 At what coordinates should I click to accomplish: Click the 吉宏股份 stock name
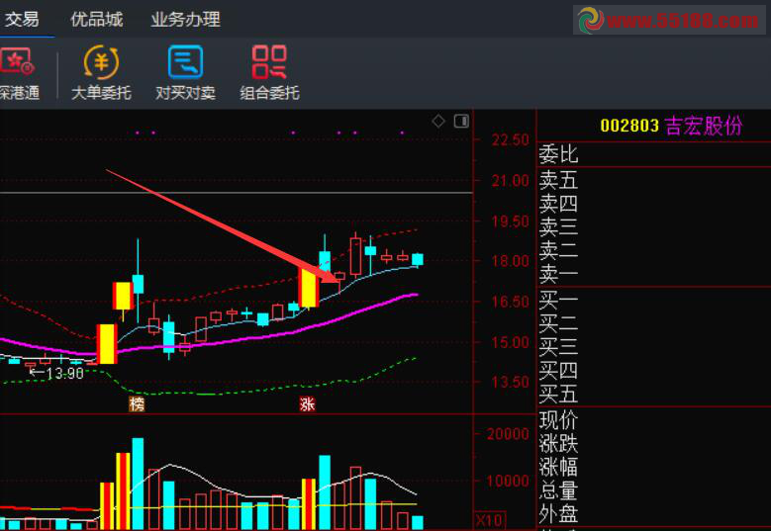pyautogui.click(x=703, y=126)
